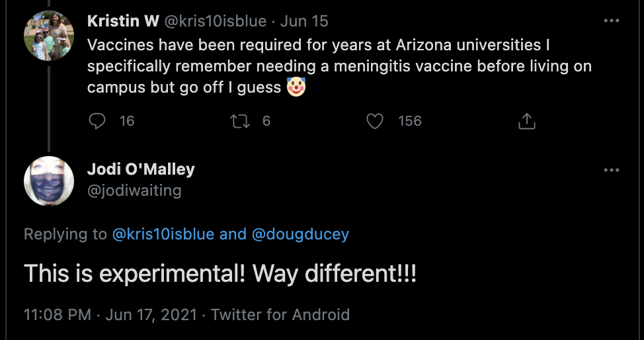Open more options on Jodi O'Malley's tweet
The image size is (644, 340).
[x=612, y=170]
